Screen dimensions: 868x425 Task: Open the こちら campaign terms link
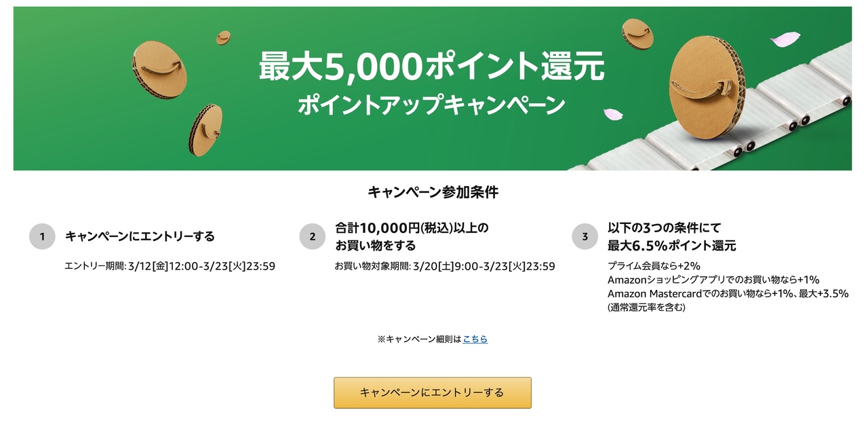pos(475,339)
